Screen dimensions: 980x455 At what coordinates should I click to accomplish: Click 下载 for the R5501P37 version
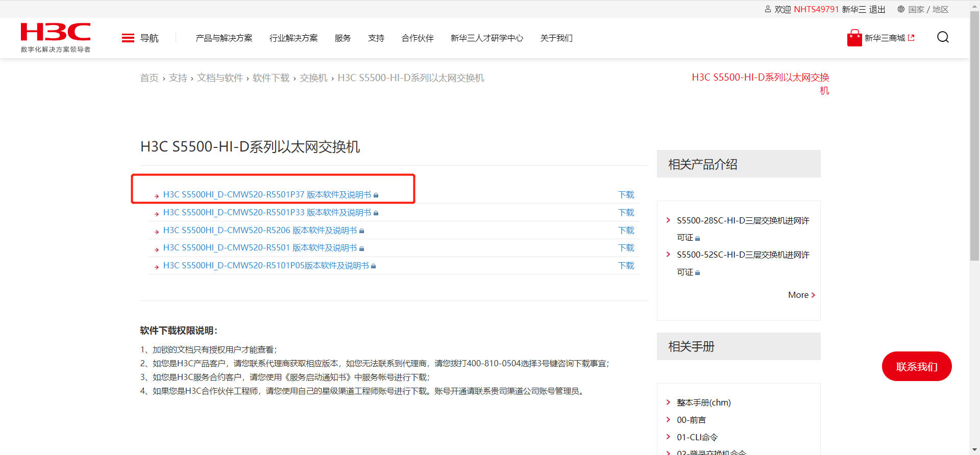click(626, 195)
